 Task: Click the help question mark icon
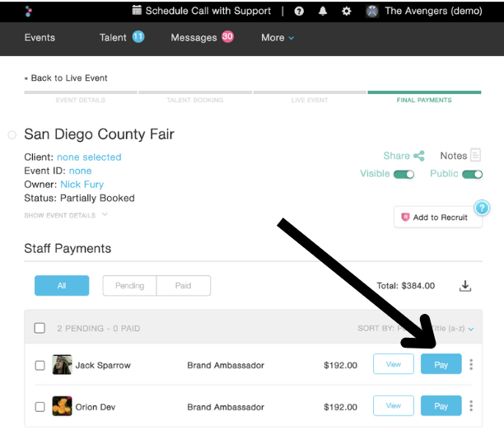pyautogui.click(x=299, y=12)
